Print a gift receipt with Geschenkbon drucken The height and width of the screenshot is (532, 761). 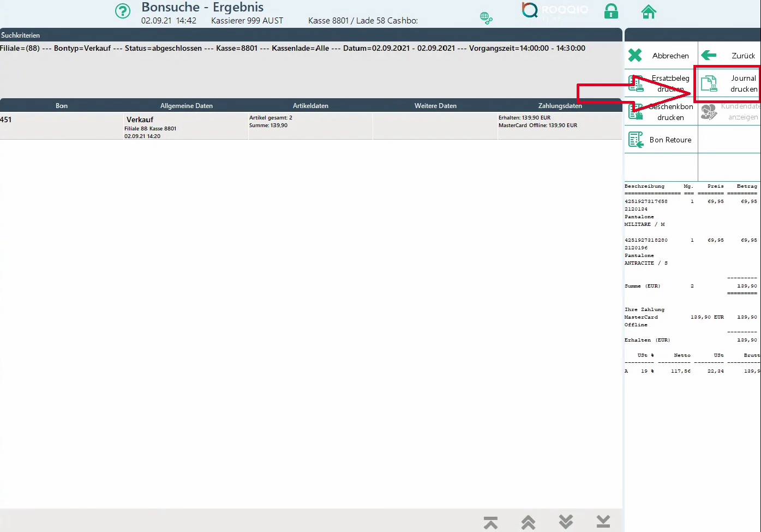pos(661,112)
